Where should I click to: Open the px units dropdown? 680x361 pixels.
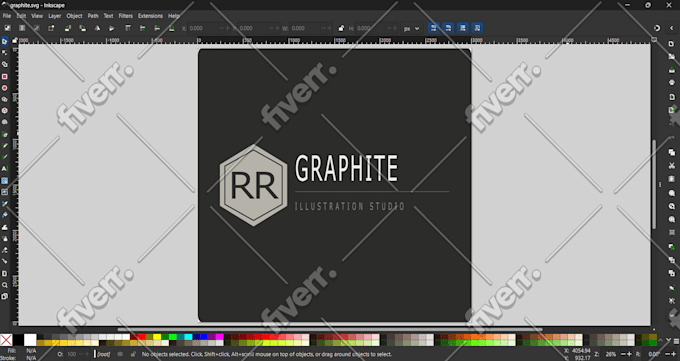[412, 29]
